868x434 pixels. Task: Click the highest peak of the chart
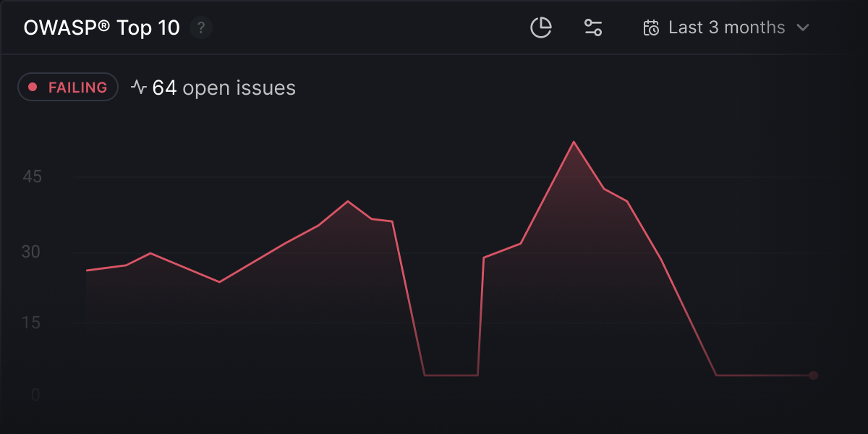pyautogui.click(x=574, y=142)
